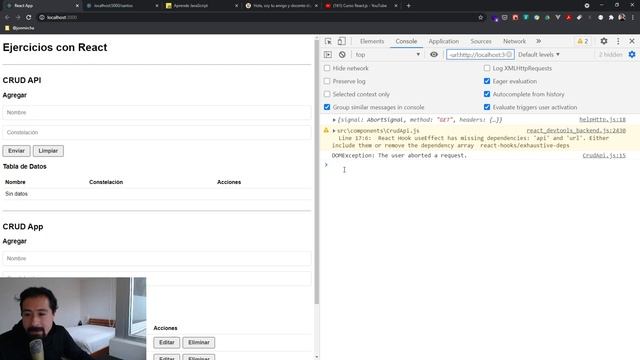Switch to the Elements tab
Screen dimensions: 640x360
pos(372,41)
